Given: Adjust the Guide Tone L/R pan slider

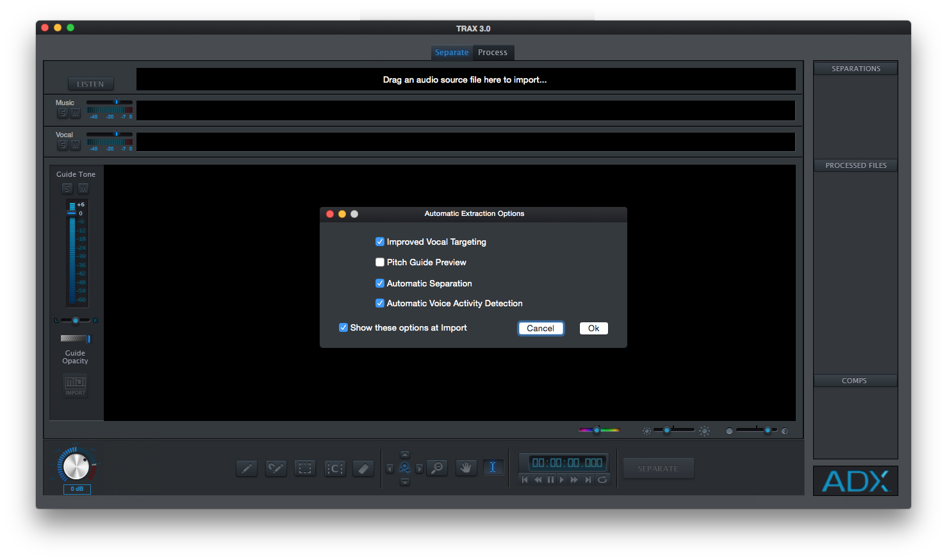Looking at the screenshot, I should click(x=76, y=320).
